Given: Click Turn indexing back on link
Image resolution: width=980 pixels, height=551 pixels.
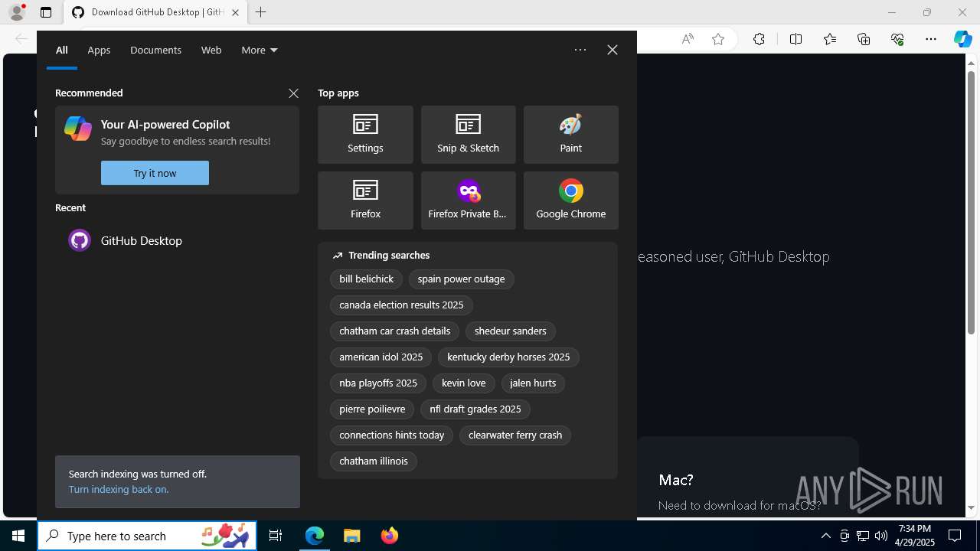Looking at the screenshot, I should point(119,489).
